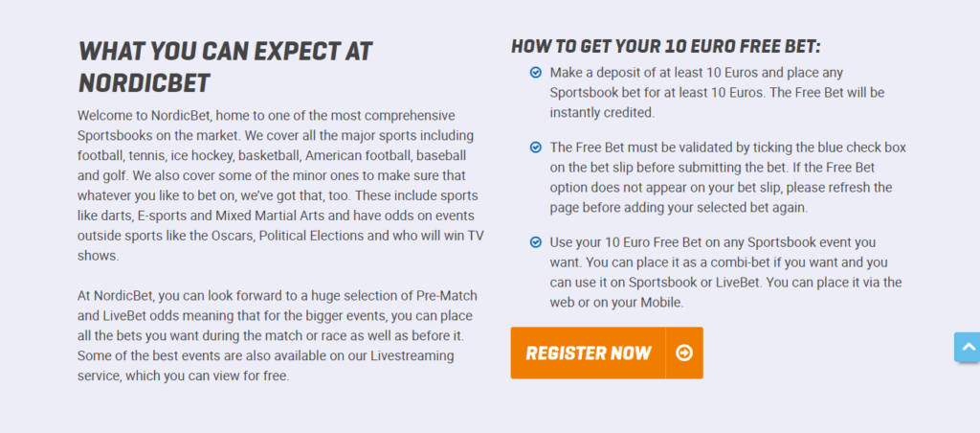This screenshot has width=980, height=433.
Task: Click the circled arrow icon on Register Now
Action: (x=684, y=353)
